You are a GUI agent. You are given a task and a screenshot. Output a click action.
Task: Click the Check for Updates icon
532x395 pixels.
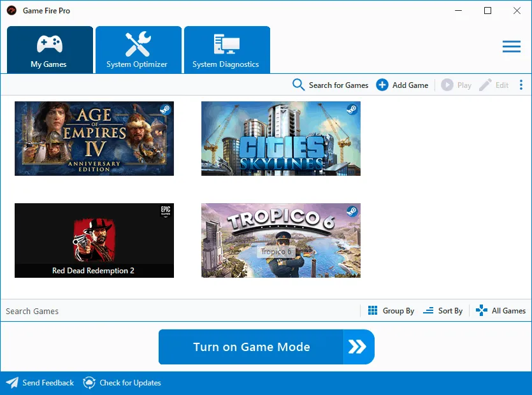pyautogui.click(x=89, y=383)
